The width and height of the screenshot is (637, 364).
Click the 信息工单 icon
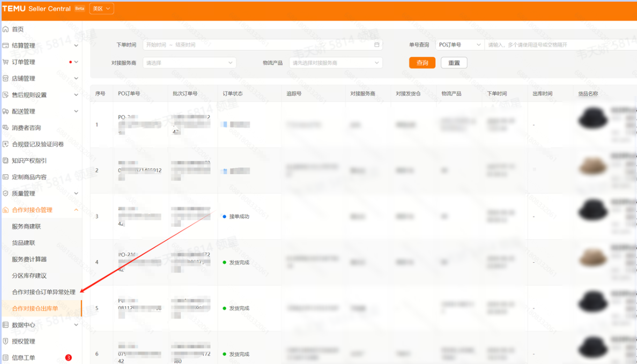tap(6, 358)
